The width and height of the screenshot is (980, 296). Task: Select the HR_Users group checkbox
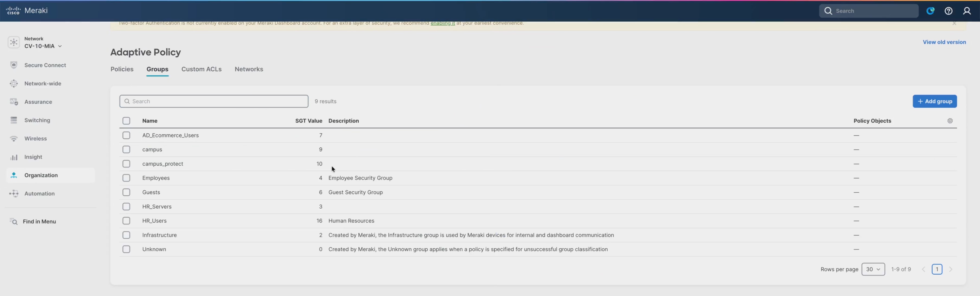point(126,221)
